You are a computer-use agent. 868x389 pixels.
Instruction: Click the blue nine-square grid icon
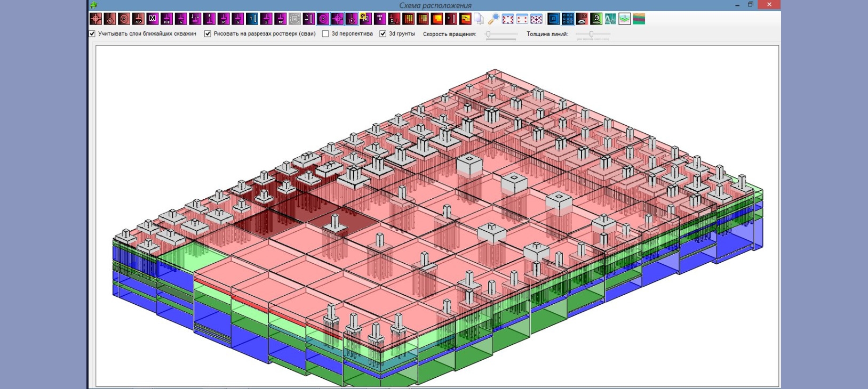pos(568,19)
